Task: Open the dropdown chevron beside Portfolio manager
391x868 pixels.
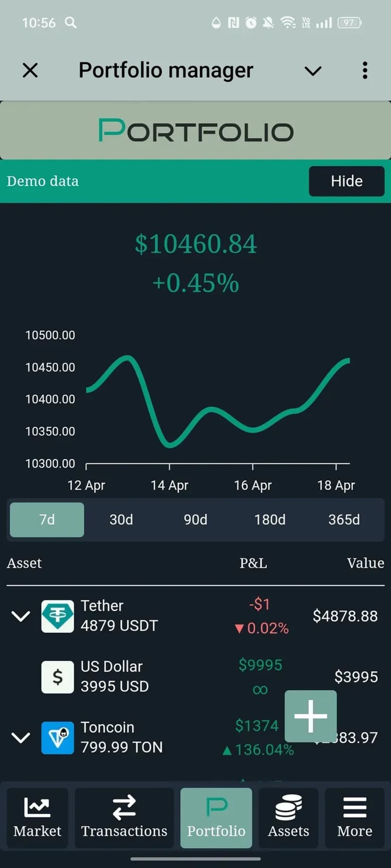Action: click(x=313, y=71)
